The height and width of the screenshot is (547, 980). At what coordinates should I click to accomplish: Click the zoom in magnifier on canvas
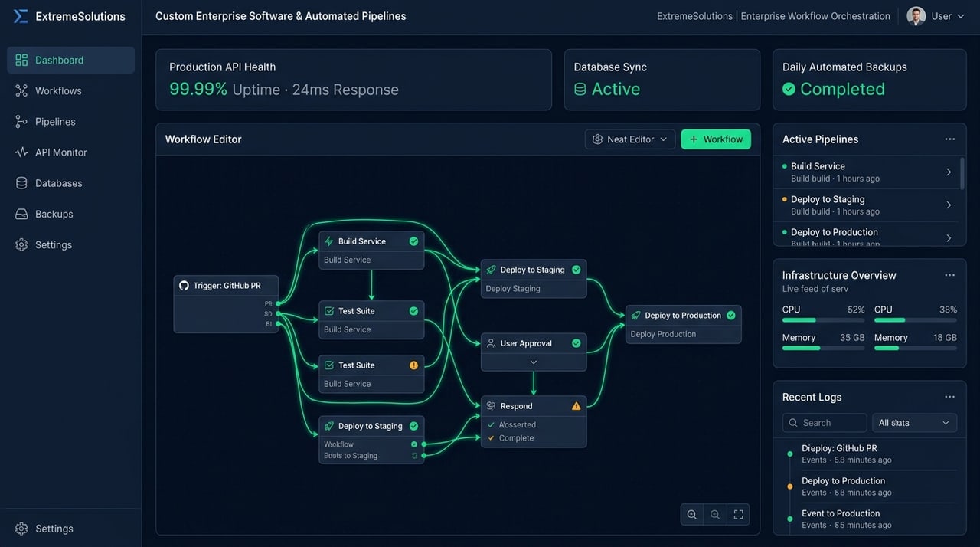[692, 515]
